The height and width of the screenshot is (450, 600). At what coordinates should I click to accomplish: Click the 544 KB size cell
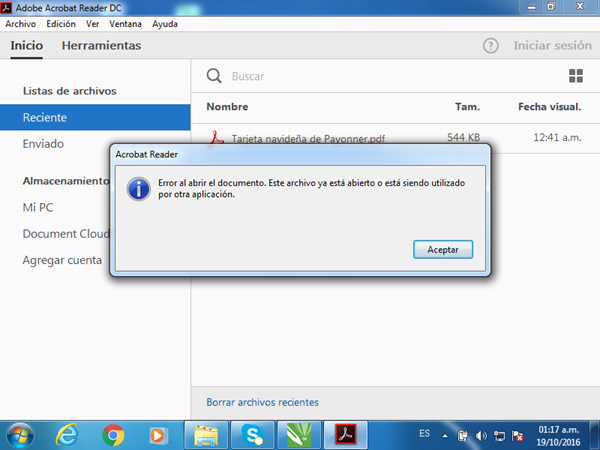pos(463,137)
